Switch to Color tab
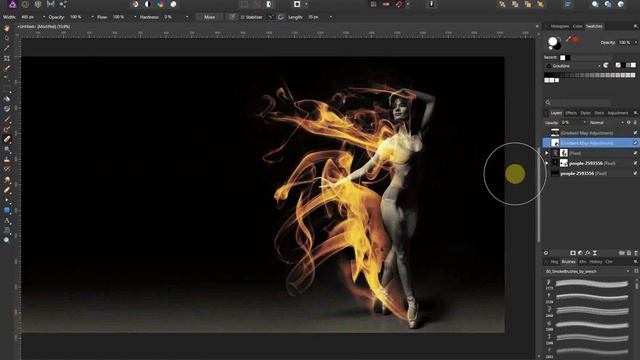 pos(578,26)
